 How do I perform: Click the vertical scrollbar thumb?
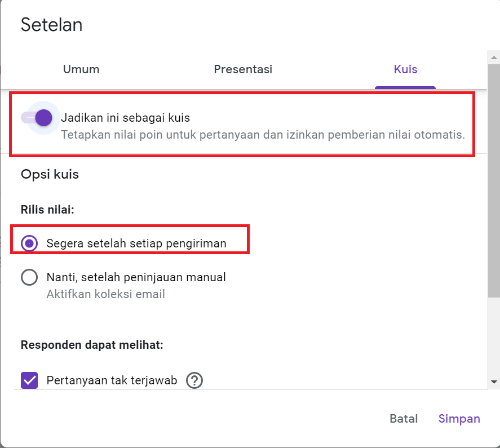click(x=494, y=180)
